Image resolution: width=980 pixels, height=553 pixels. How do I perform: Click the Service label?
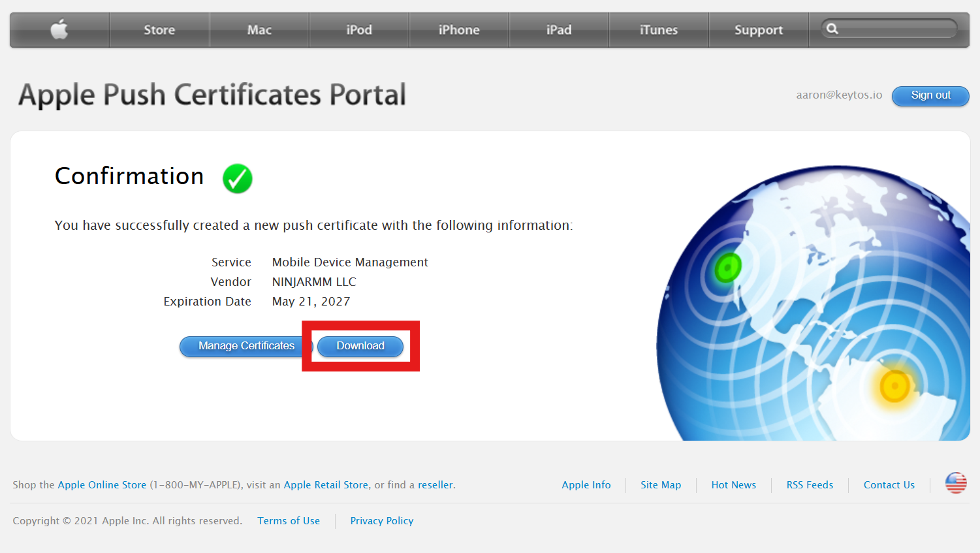(x=231, y=262)
